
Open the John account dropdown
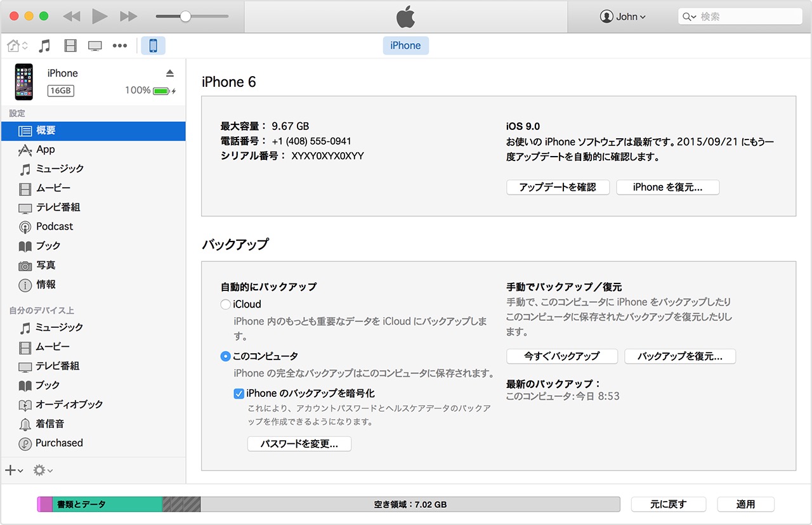623,16
